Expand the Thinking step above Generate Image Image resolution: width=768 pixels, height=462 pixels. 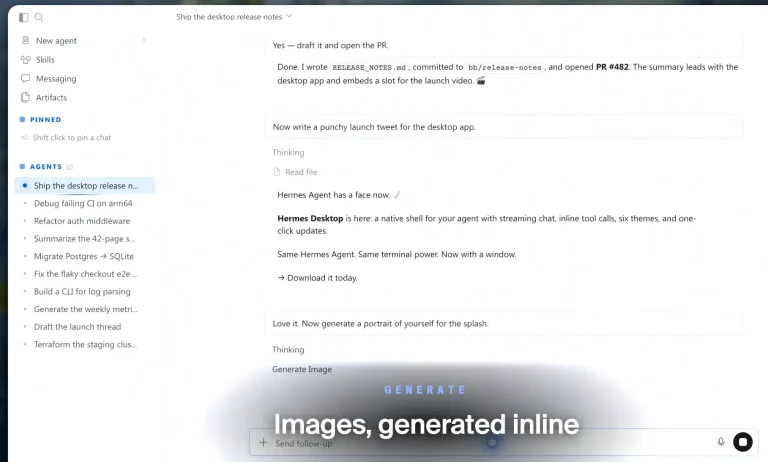pyautogui.click(x=288, y=349)
